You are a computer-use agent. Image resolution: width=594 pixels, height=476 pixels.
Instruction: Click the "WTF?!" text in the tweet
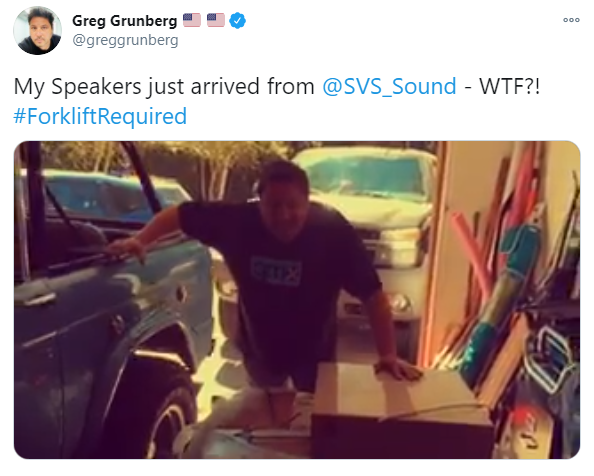coord(510,86)
